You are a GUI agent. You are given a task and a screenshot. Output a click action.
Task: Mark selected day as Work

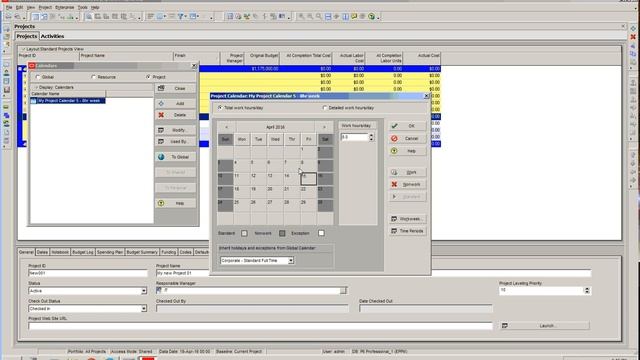pyautogui.click(x=407, y=172)
